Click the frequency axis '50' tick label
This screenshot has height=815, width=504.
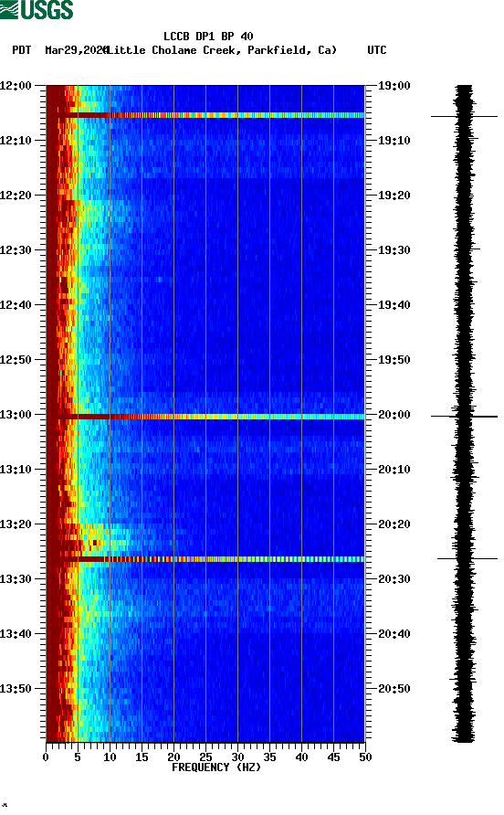pyautogui.click(x=365, y=757)
